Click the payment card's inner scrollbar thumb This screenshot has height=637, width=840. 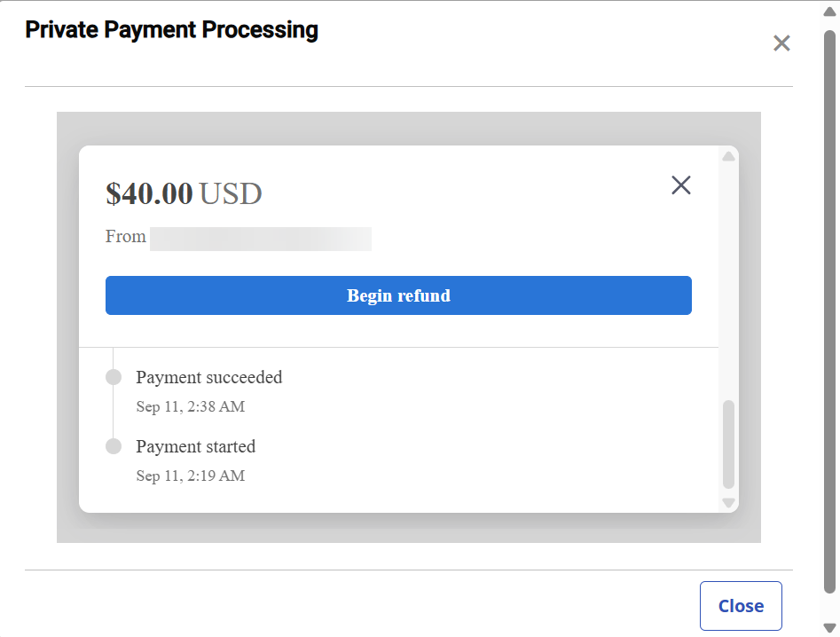click(729, 444)
